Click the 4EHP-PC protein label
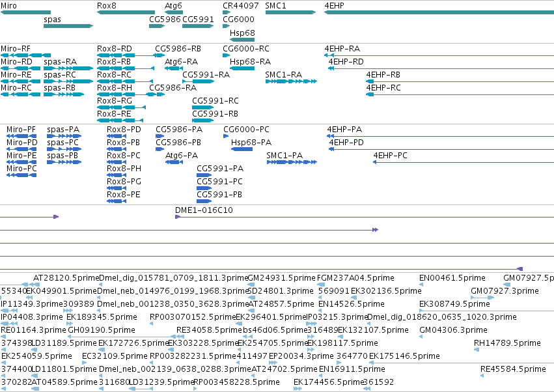The width and height of the screenshot is (554, 392). [391, 156]
